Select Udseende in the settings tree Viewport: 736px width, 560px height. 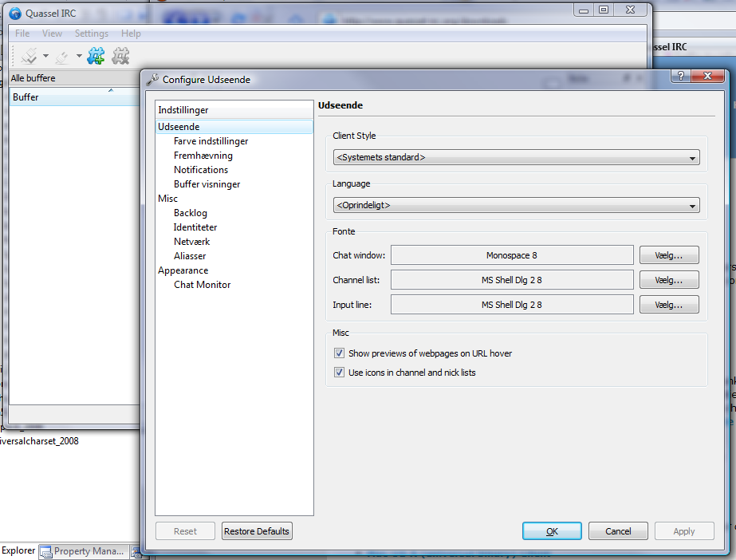(x=234, y=127)
